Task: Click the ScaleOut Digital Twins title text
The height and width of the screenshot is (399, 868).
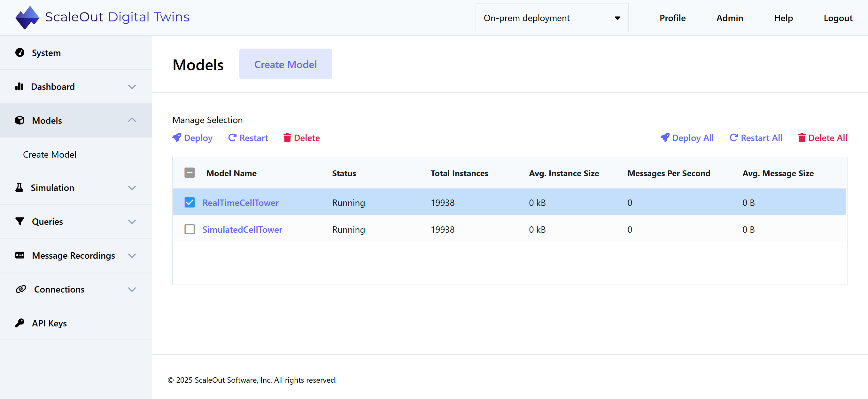Action: tap(117, 17)
